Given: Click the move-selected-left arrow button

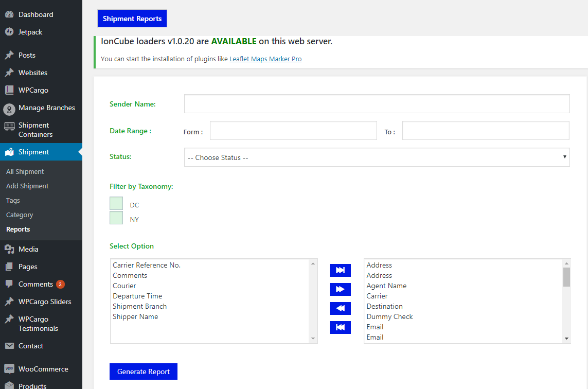Looking at the screenshot, I should 340,308.
